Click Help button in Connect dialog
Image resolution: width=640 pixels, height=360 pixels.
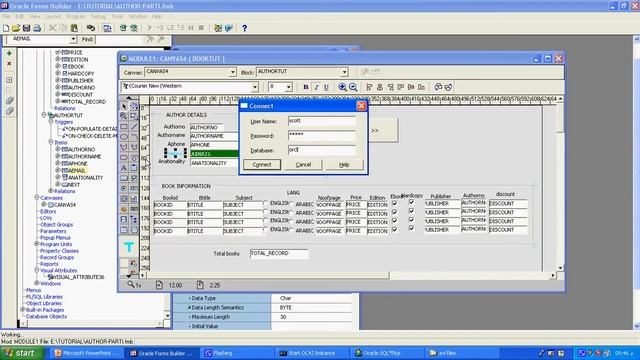click(x=344, y=164)
